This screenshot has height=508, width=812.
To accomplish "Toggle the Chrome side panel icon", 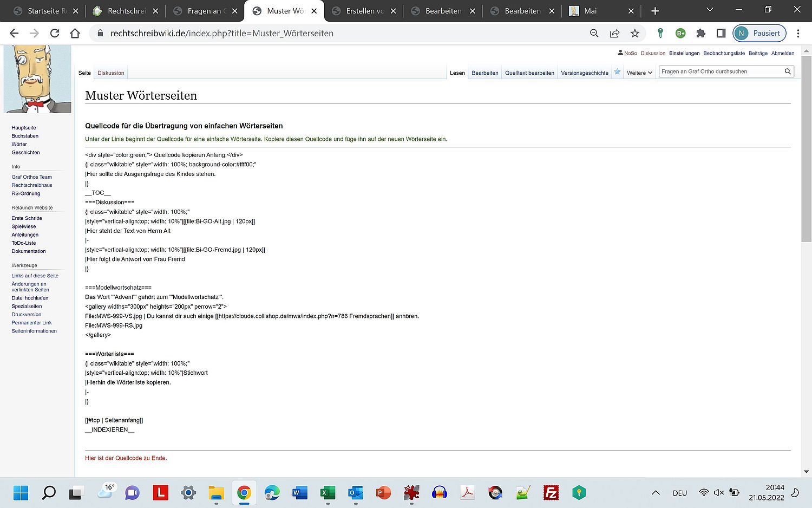I will tap(721, 33).
